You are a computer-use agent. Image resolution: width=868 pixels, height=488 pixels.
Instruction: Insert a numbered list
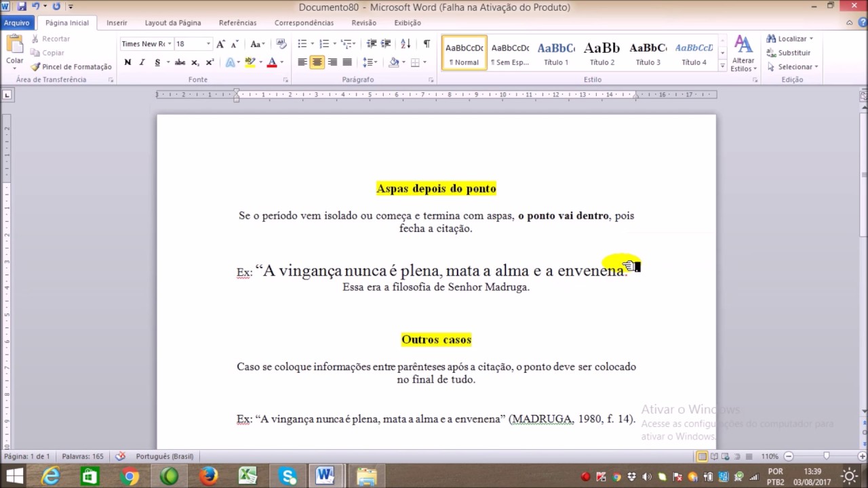coord(324,44)
